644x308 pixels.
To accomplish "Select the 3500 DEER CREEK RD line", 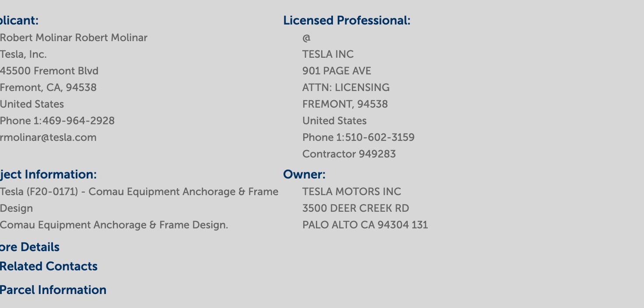I will click(x=356, y=208).
